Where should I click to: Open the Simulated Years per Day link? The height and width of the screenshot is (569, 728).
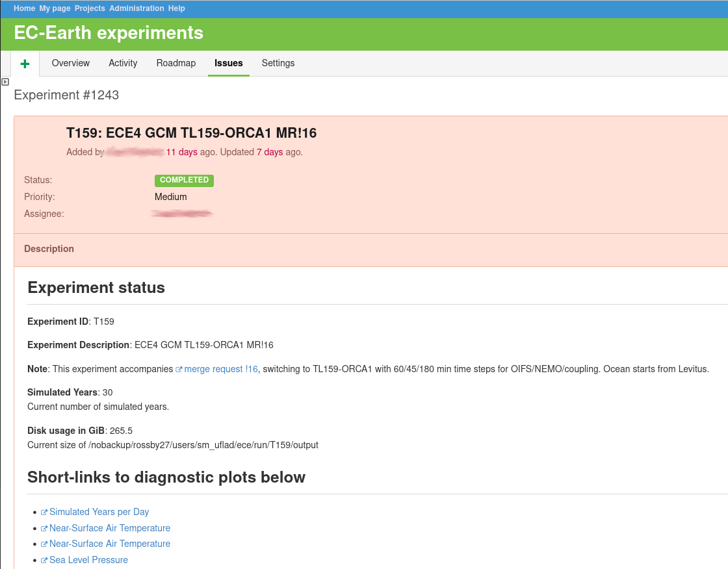pyautogui.click(x=99, y=512)
